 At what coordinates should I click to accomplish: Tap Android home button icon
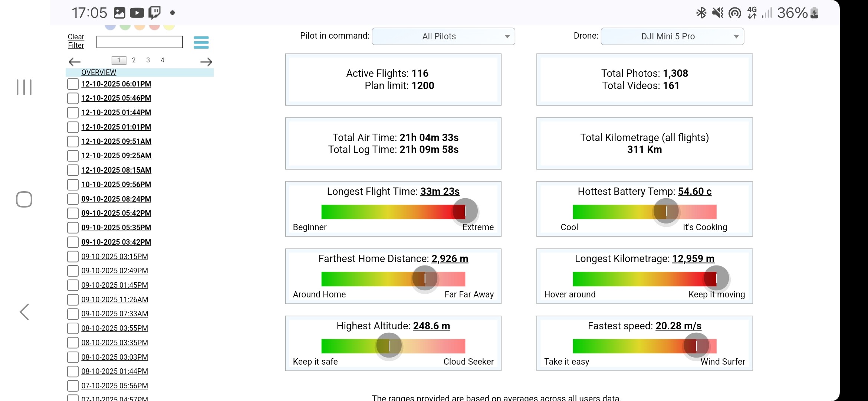(x=24, y=199)
